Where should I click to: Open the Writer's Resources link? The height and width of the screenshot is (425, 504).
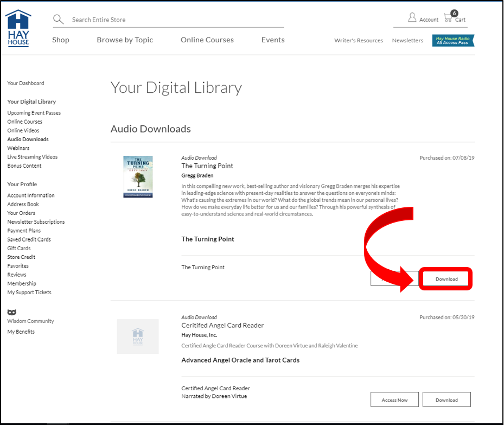(x=359, y=41)
